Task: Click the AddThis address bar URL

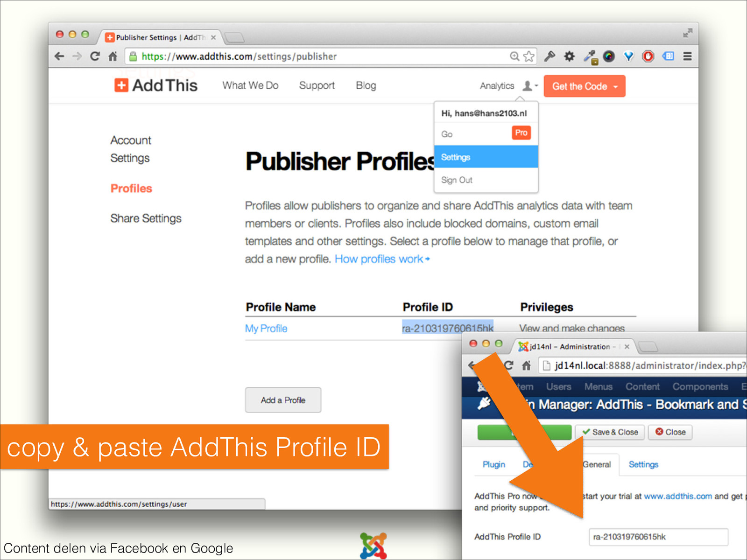Action: [239, 56]
